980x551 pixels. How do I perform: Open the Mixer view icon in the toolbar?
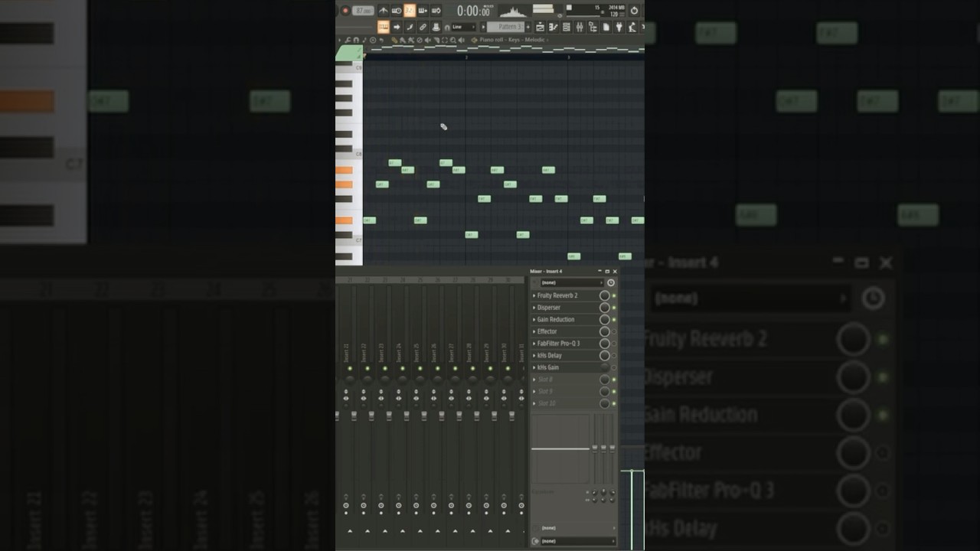pos(580,27)
